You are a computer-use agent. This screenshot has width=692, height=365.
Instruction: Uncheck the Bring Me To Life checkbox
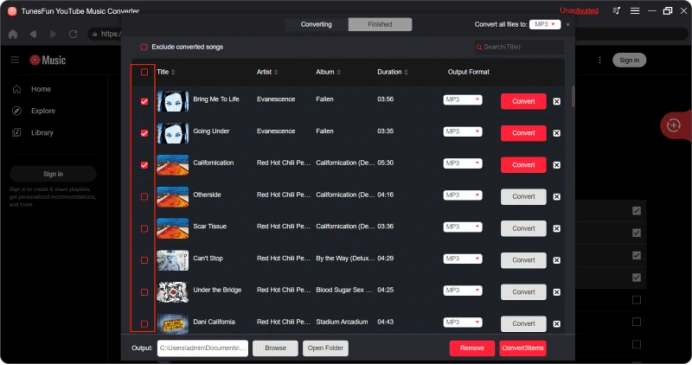click(x=144, y=102)
